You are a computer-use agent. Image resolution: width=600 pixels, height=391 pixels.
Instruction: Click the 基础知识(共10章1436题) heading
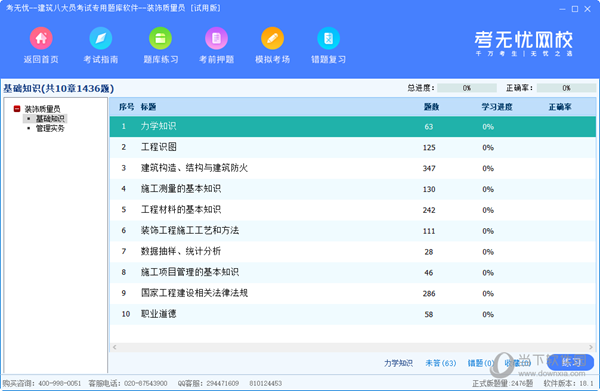click(x=59, y=88)
